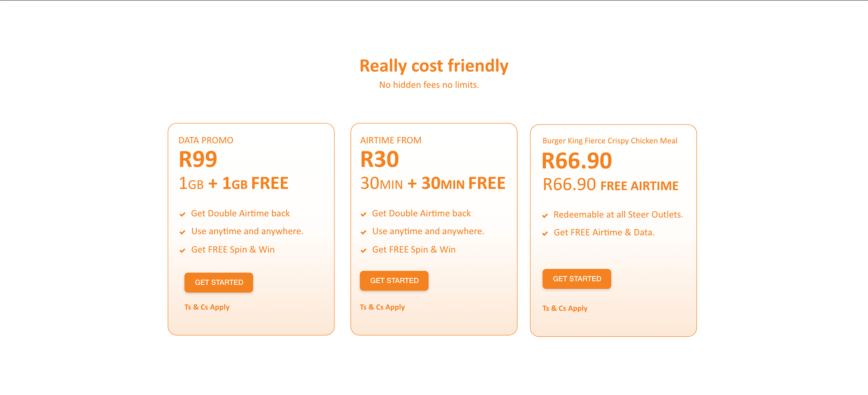Select the R99 price heading
This screenshot has height=395, width=868.
point(198,159)
